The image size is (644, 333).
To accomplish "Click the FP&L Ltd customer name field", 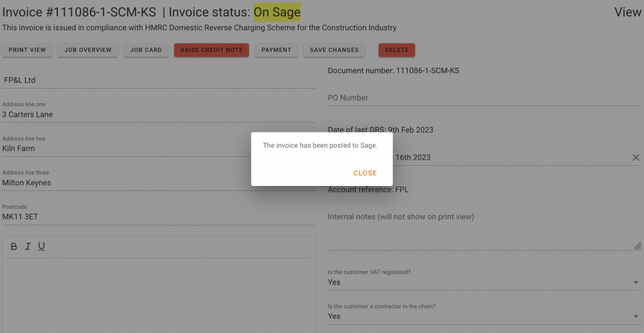I will point(158,80).
